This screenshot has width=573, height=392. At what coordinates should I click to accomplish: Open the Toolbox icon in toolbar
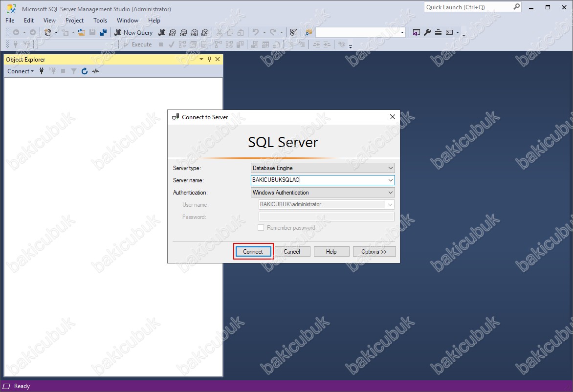pyautogui.click(x=438, y=33)
